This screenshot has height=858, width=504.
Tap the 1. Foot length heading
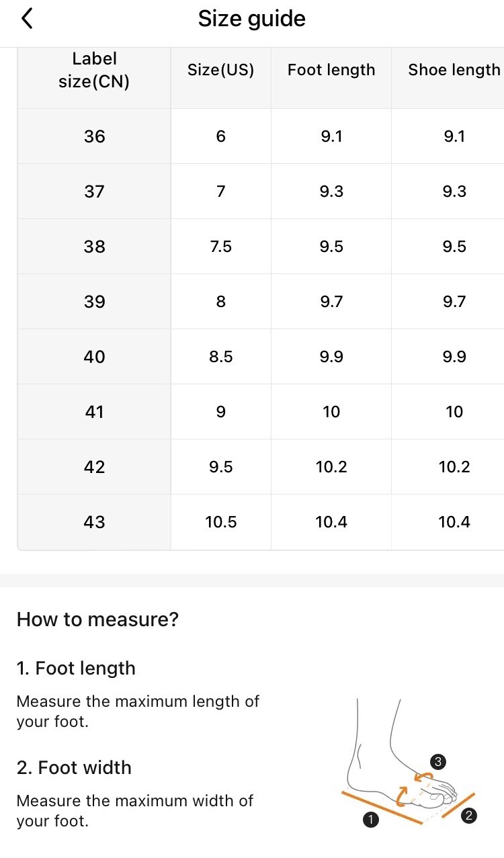pos(76,669)
